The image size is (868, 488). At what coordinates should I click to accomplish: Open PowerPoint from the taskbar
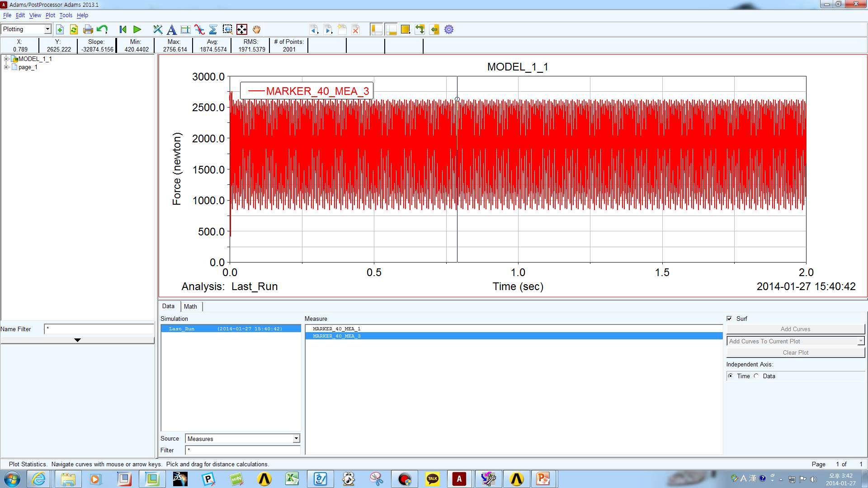tap(543, 479)
